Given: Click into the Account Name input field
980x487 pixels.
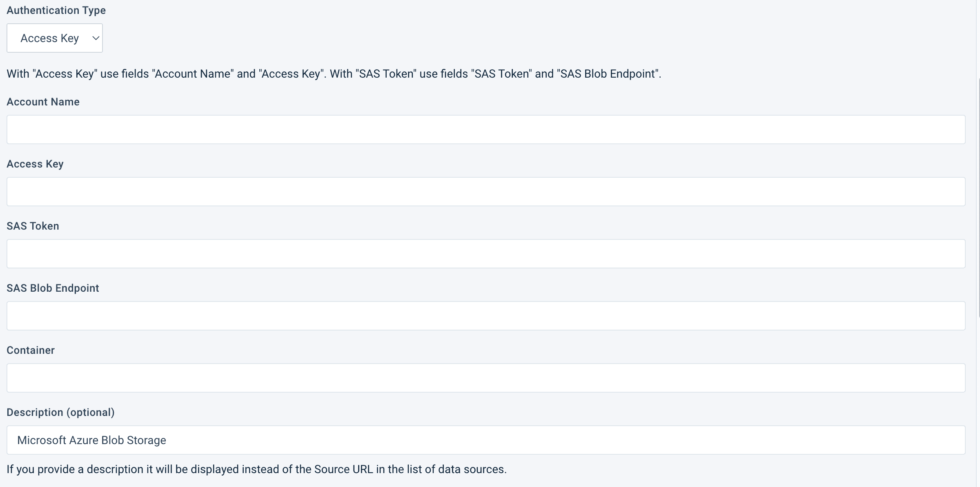Looking at the screenshot, I should [x=486, y=130].
